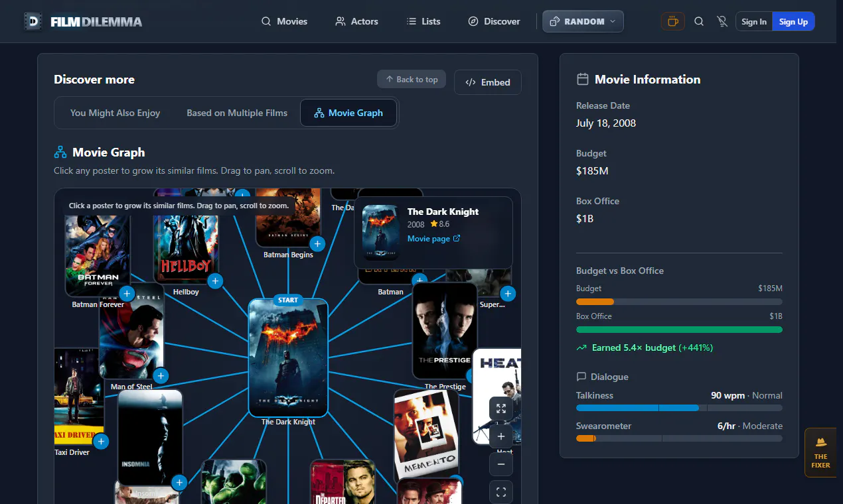
Task: Click the Sign In button
Action: 754,21
